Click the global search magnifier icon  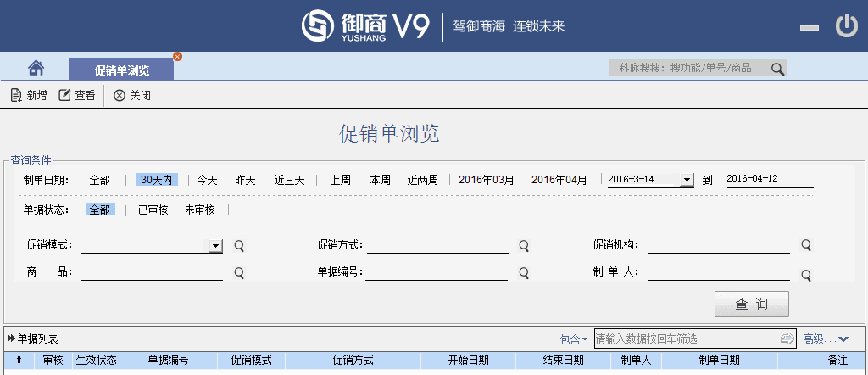[x=777, y=69]
